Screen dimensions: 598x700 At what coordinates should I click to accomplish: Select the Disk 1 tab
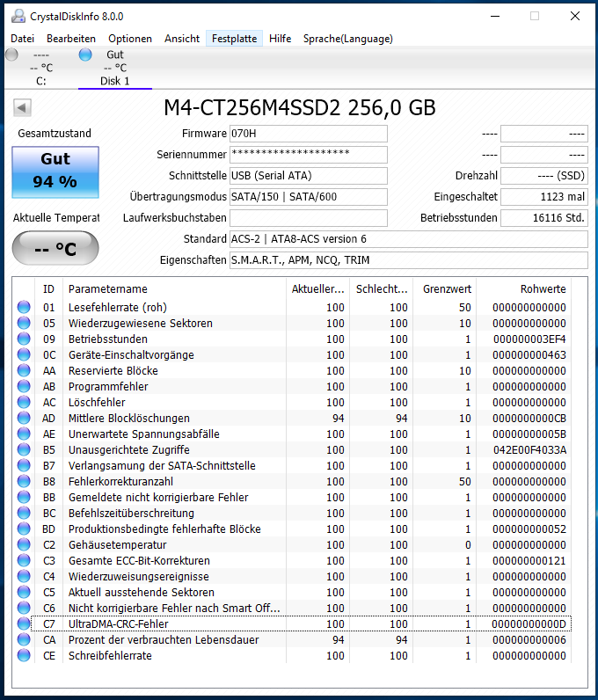tap(115, 68)
